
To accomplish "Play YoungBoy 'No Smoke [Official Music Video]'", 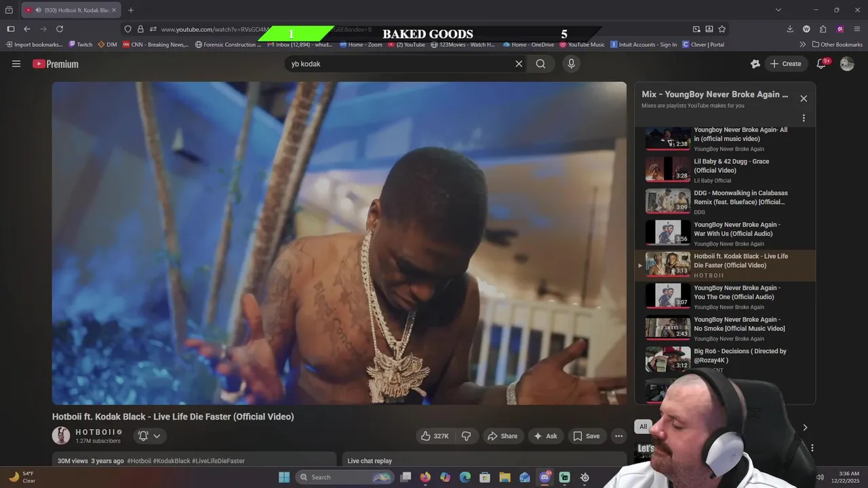I will coord(725,328).
